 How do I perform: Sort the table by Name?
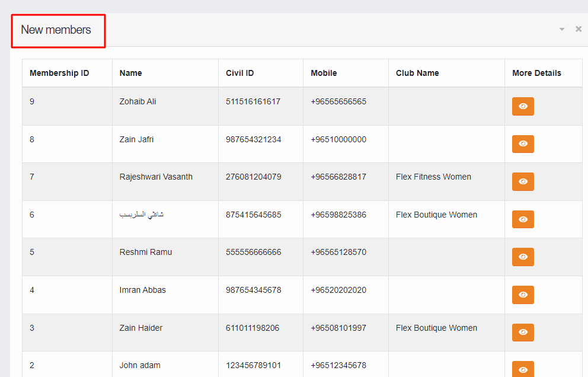coord(130,72)
